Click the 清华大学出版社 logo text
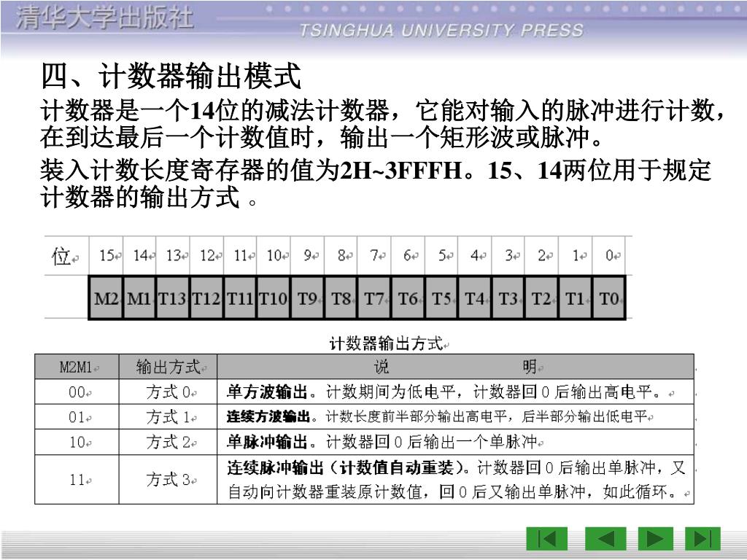This screenshot has width=747, height=560. point(105,18)
